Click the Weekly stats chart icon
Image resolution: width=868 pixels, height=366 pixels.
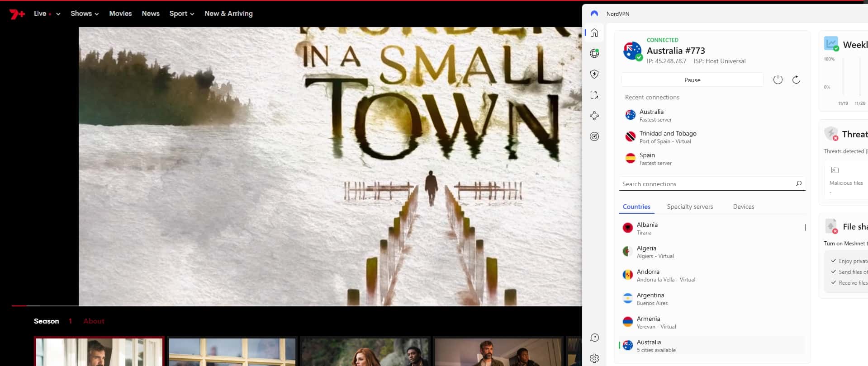pos(831,44)
